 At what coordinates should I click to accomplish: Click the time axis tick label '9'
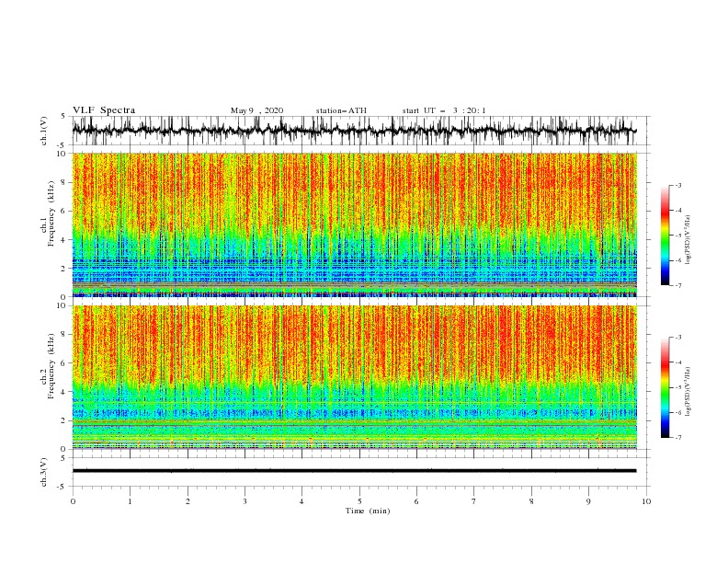pos(588,501)
